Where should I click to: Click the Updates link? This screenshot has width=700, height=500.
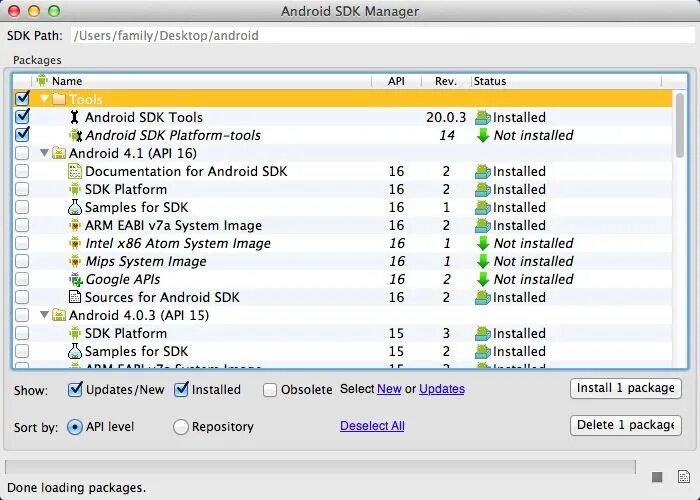click(442, 389)
